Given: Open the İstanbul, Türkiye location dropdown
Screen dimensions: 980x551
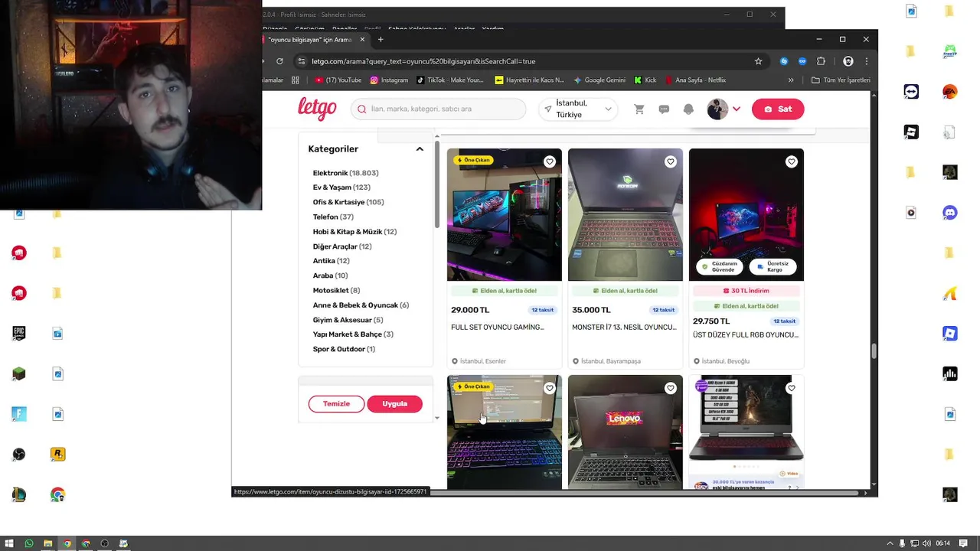Looking at the screenshot, I should [x=578, y=109].
